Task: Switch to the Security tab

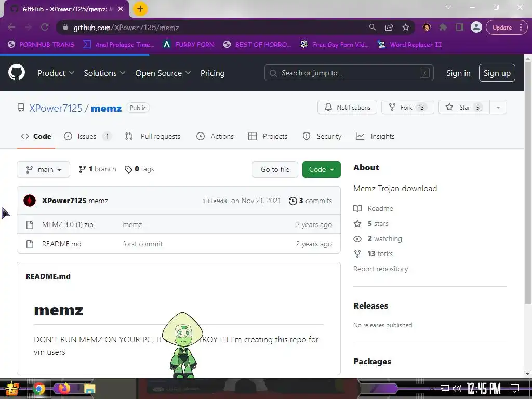Action: coord(322,136)
